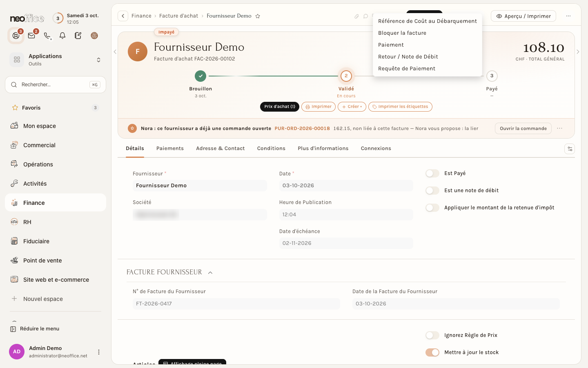Open attachments via the paperclip icon
Image resolution: width=588 pixels, height=368 pixels.
[x=356, y=16]
